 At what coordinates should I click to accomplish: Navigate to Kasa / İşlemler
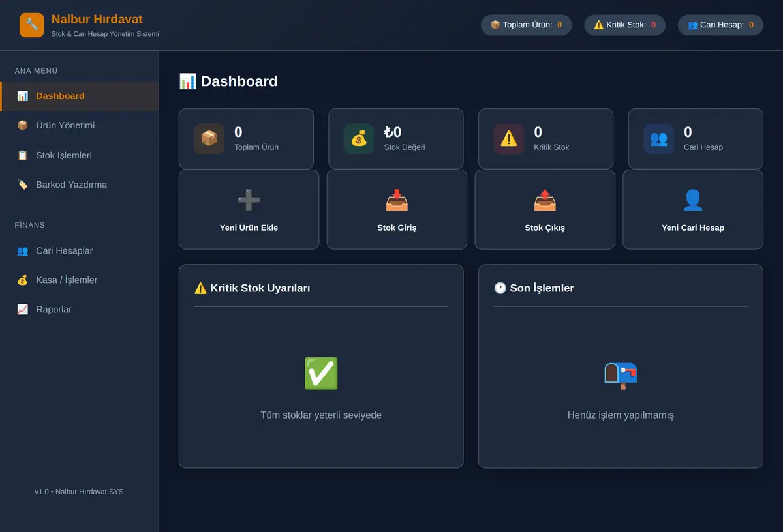coord(79,280)
